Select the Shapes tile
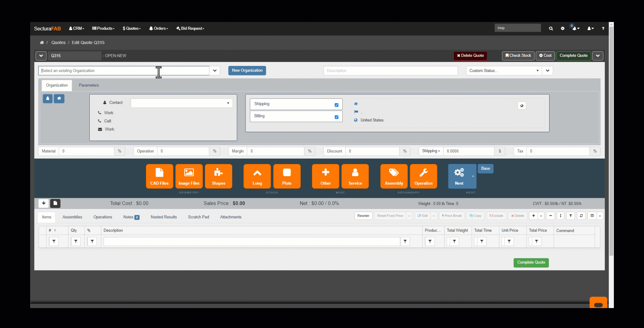 point(218,176)
